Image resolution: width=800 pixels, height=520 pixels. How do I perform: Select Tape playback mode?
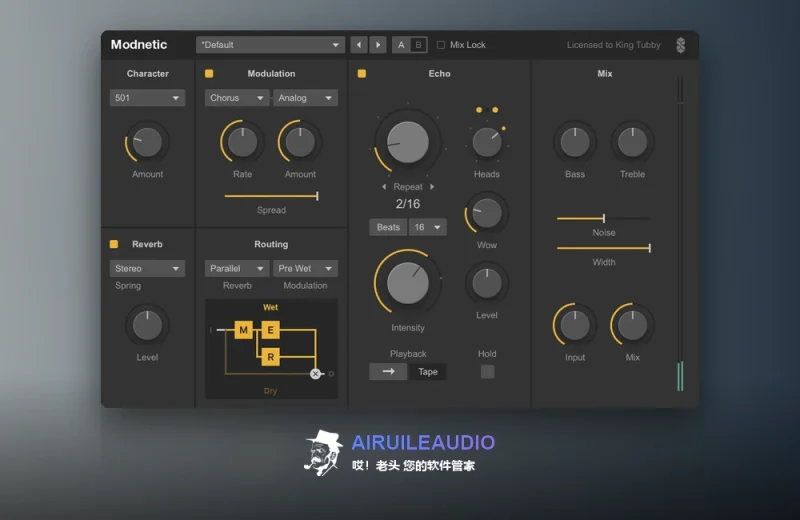point(428,372)
